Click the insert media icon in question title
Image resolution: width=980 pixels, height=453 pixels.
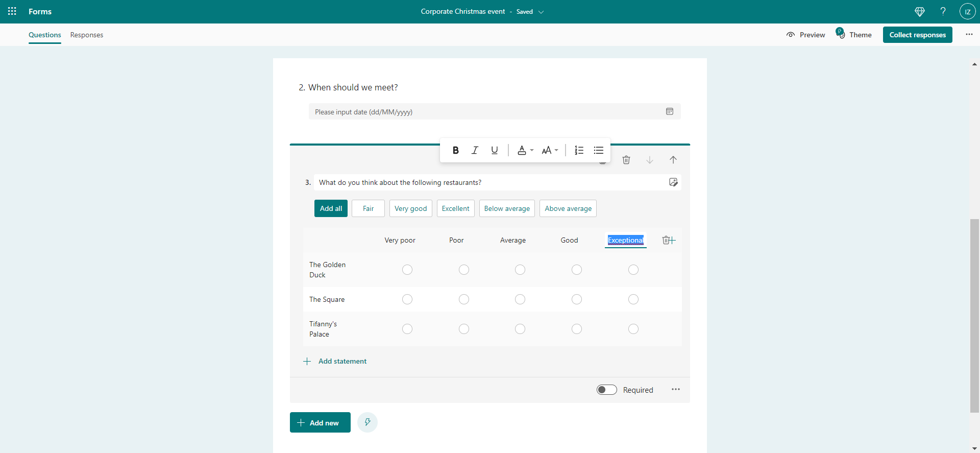click(673, 182)
